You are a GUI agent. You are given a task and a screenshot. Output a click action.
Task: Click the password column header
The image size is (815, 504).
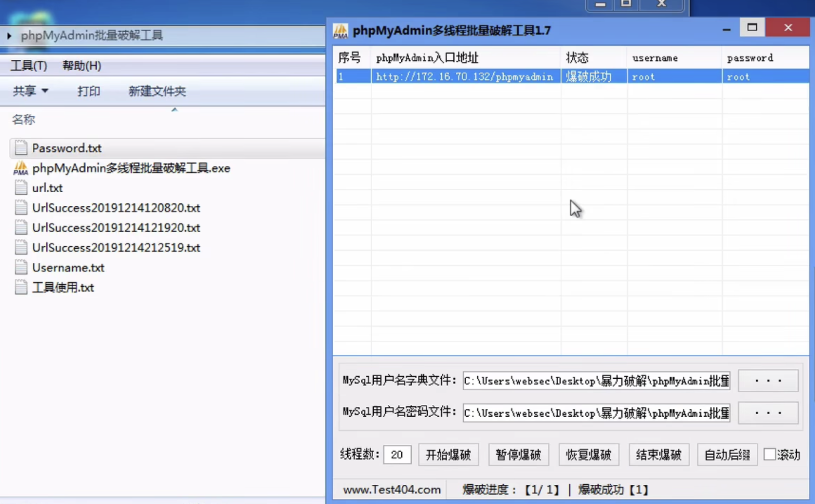pyautogui.click(x=766, y=58)
